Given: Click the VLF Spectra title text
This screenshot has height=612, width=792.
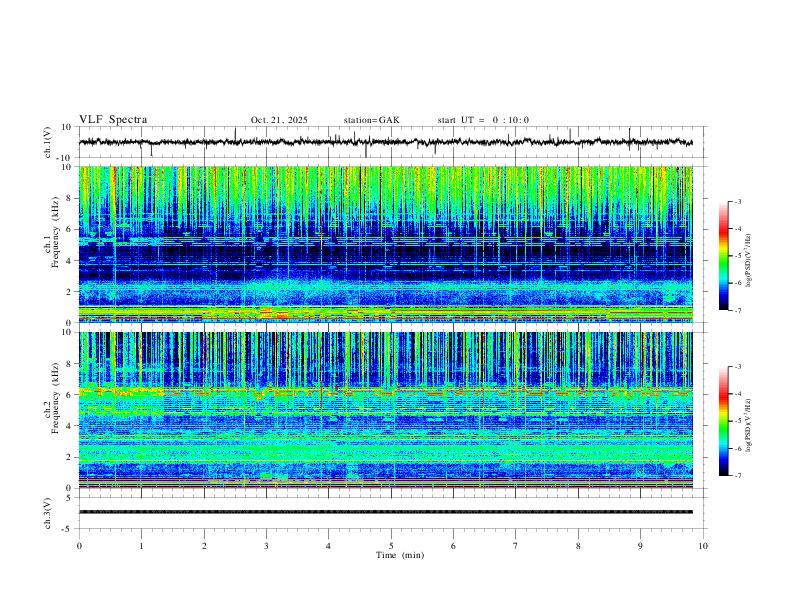Looking at the screenshot, I should tap(113, 120).
